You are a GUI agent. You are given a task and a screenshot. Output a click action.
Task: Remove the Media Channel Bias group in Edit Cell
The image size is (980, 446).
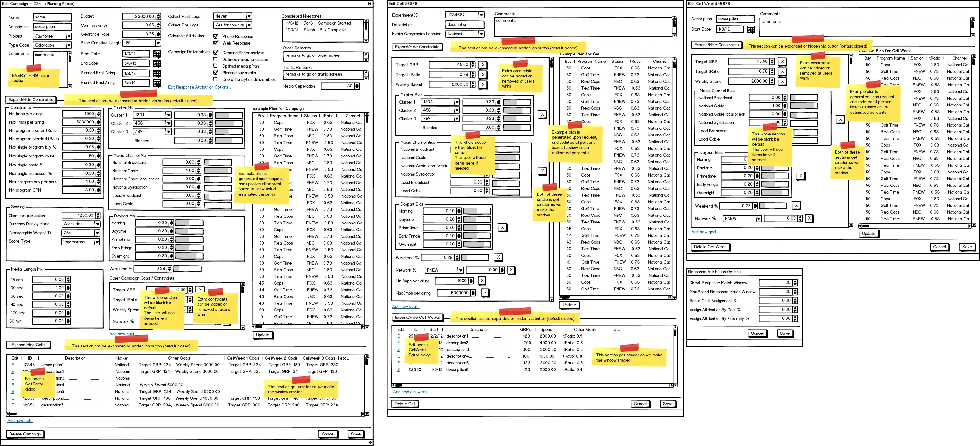coord(542,171)
